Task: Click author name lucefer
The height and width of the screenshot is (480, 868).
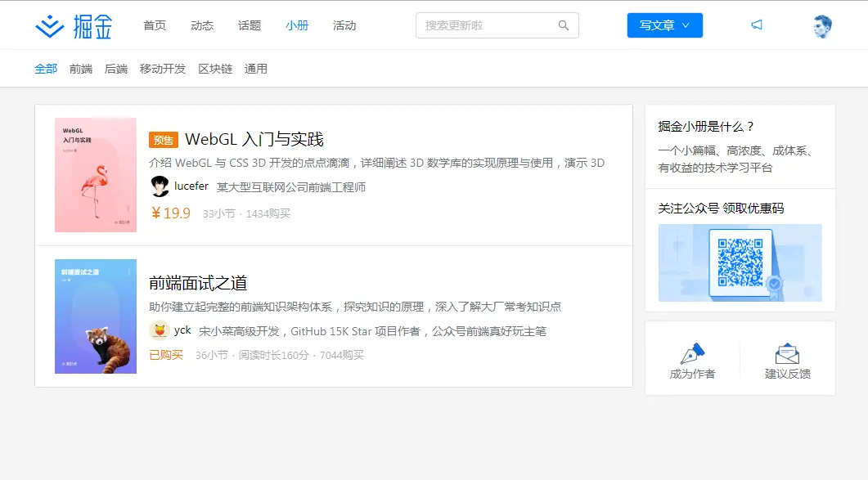Action: [191, 186]
